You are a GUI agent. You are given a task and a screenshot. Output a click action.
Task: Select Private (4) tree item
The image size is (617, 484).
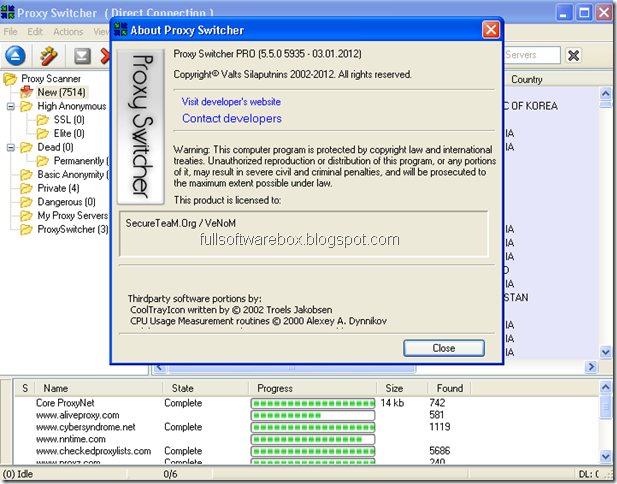[x=58, y=188]
